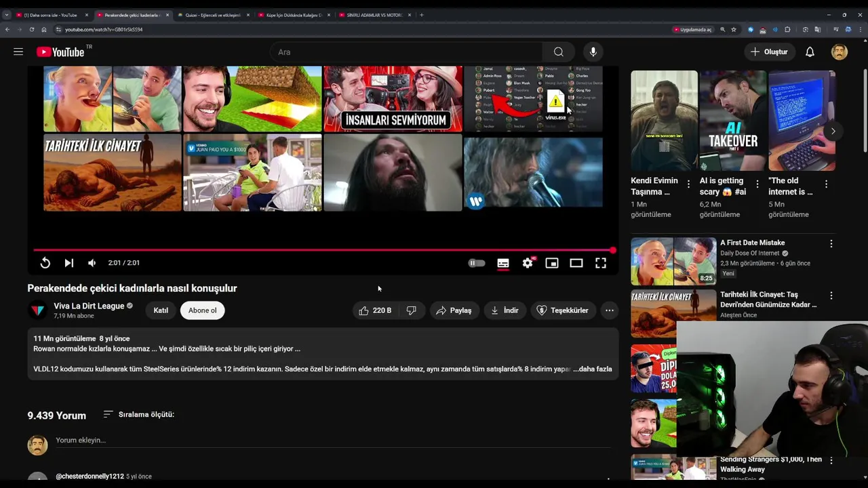Subscribe with Abone ol button

point(203,310)
